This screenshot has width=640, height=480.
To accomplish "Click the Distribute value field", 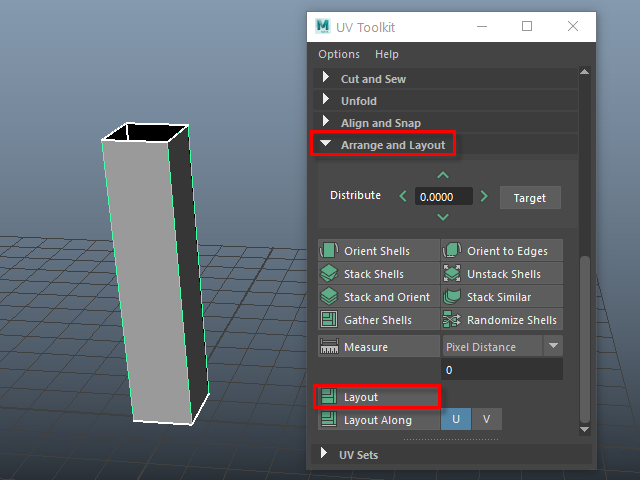I will [x=443, y=197].
